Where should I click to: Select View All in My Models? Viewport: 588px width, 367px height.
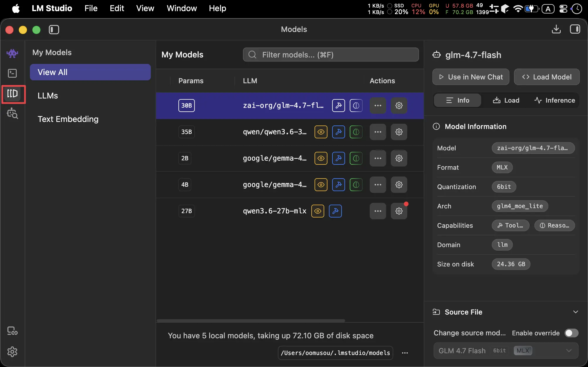[90, 72]
